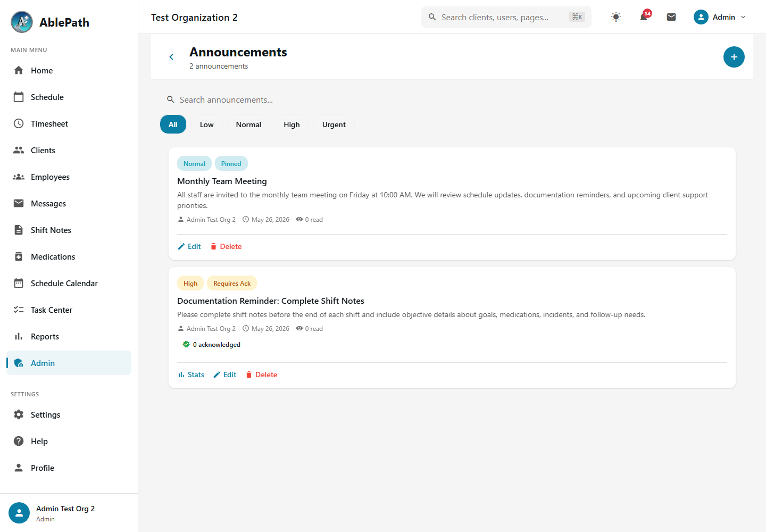Open notifications bell with 14 badge

[x=644, y=17]
